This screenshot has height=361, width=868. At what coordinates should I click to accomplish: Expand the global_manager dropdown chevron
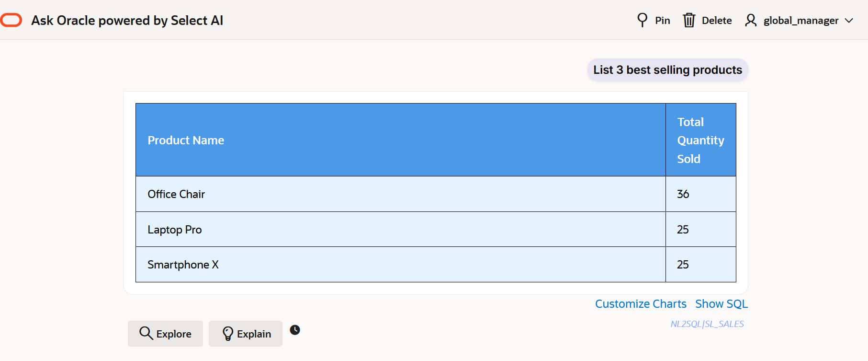point(849,21)
